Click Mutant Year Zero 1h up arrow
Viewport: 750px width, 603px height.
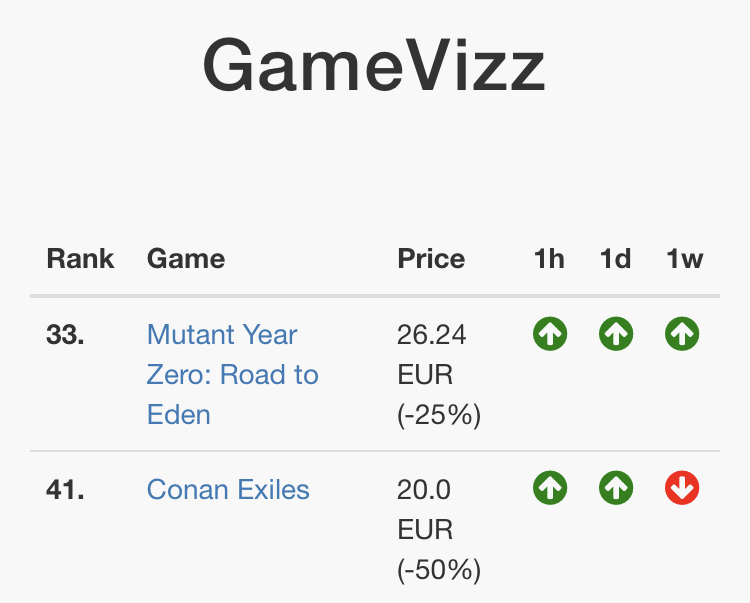click(550, 334)
